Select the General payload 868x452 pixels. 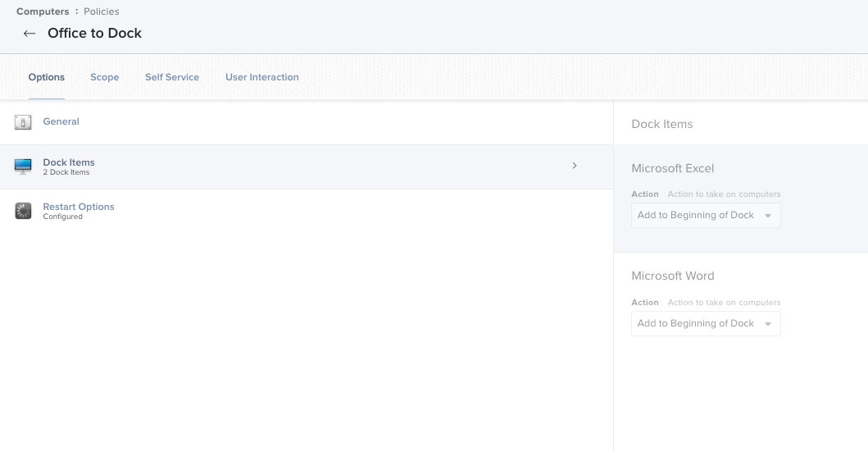coord(61,121)
